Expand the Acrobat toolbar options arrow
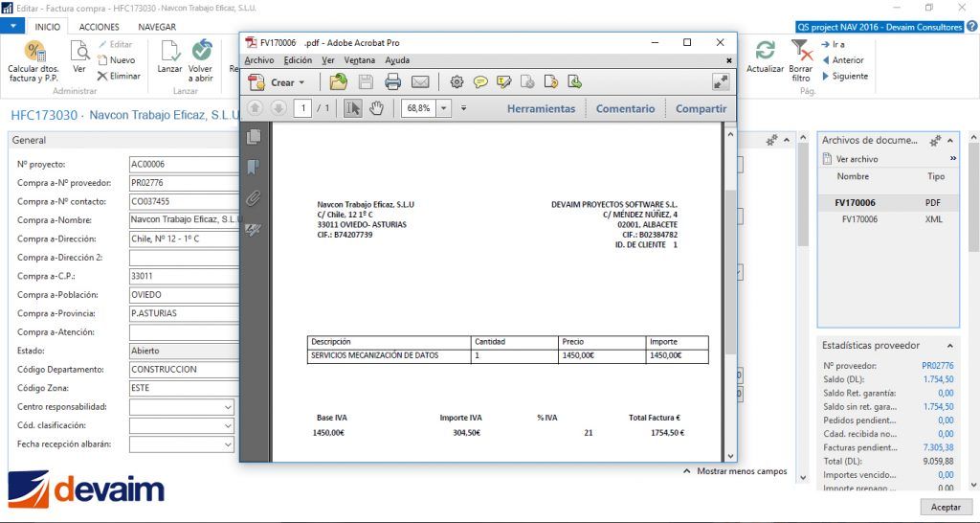This screenshot has width=980, height=523. pos(464,108)
